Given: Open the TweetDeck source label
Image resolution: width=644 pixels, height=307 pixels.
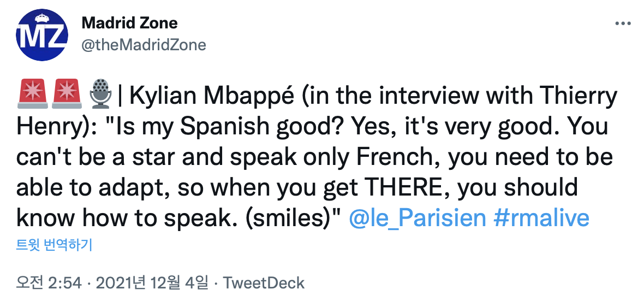Looking at the screenshot, I should 264,283.
